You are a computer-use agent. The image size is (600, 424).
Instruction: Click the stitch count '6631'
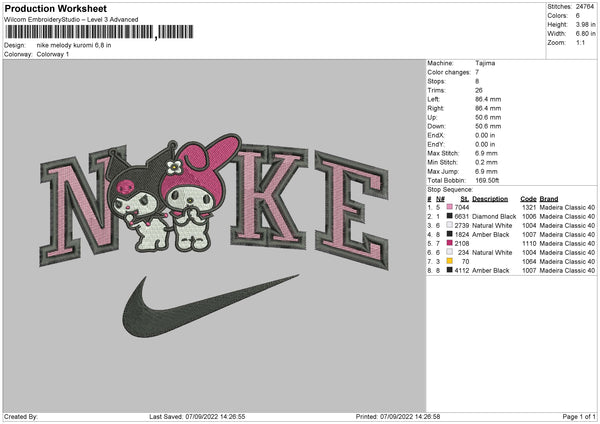(x=462, y=217)
